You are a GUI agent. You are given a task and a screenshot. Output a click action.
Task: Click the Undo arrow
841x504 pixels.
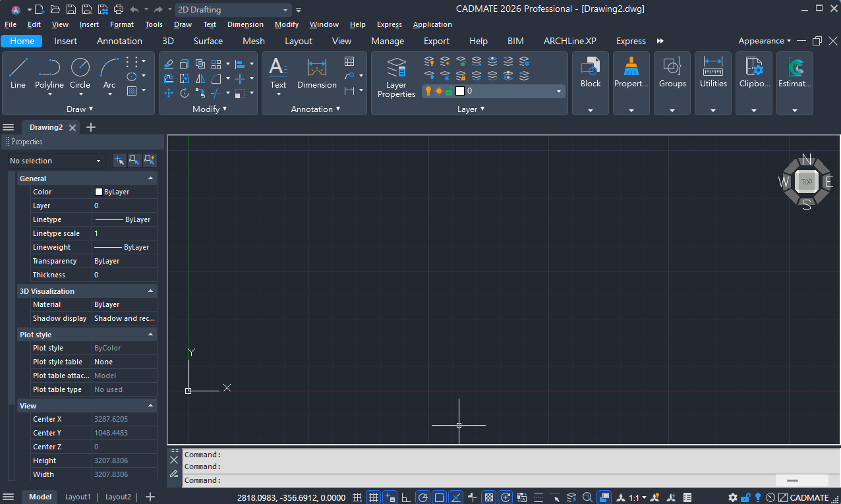point(134,9)
